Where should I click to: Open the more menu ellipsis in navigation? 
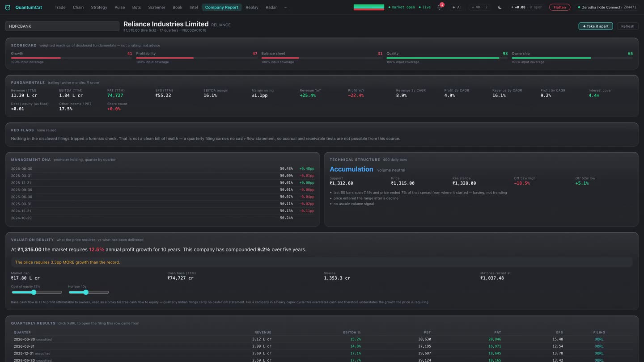tap(285, 7)
